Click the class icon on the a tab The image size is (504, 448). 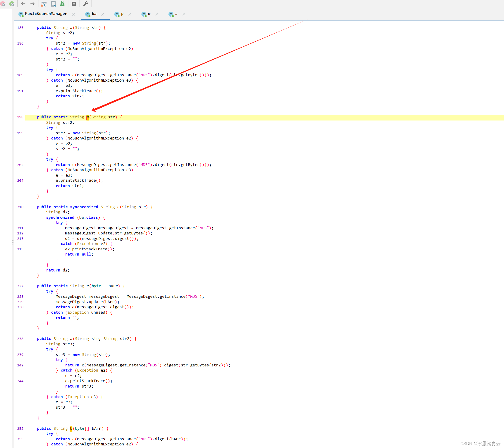(171, 14)
